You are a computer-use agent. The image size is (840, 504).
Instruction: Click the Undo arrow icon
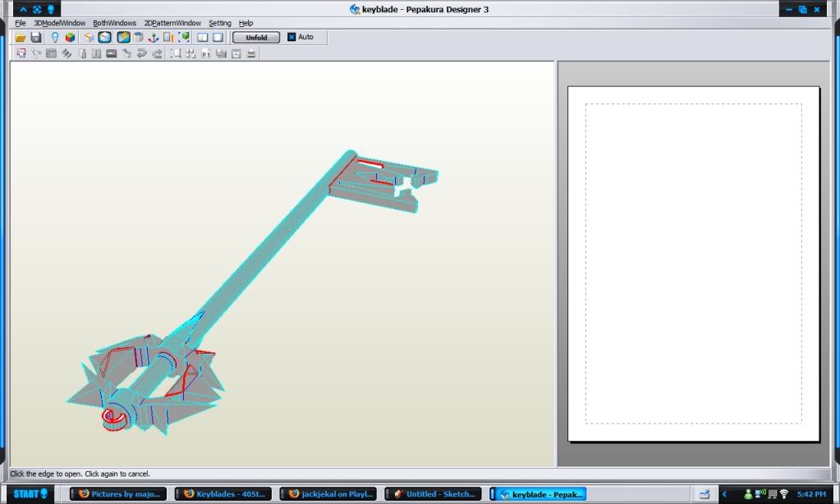tap(142, 53)
